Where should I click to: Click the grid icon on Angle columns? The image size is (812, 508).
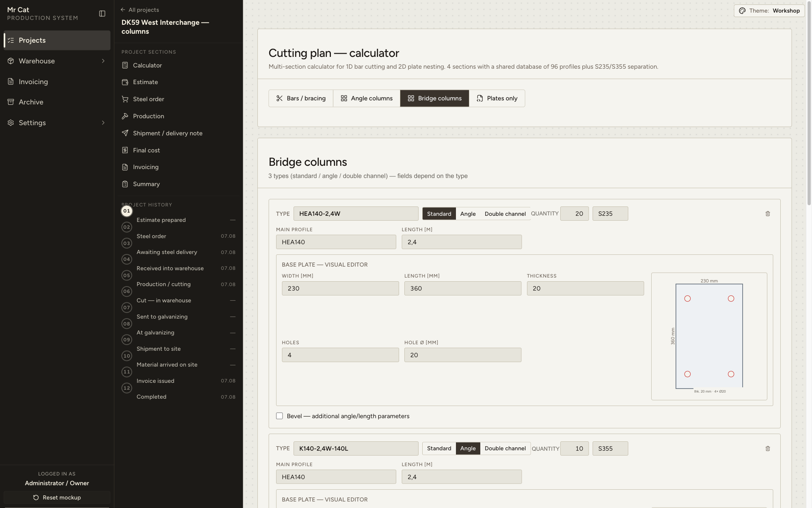pos(344,98)
